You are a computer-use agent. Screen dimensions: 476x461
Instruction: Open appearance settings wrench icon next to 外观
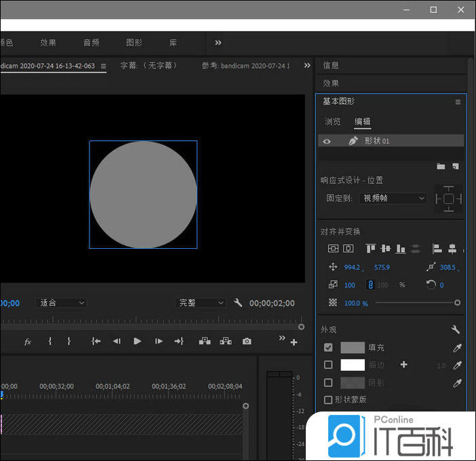456,329
